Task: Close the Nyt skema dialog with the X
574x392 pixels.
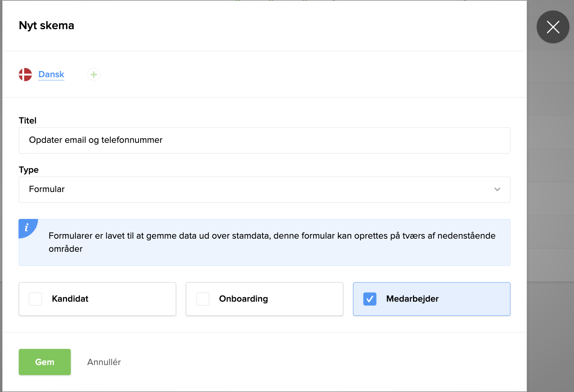Action: click(x=553, y=27)
